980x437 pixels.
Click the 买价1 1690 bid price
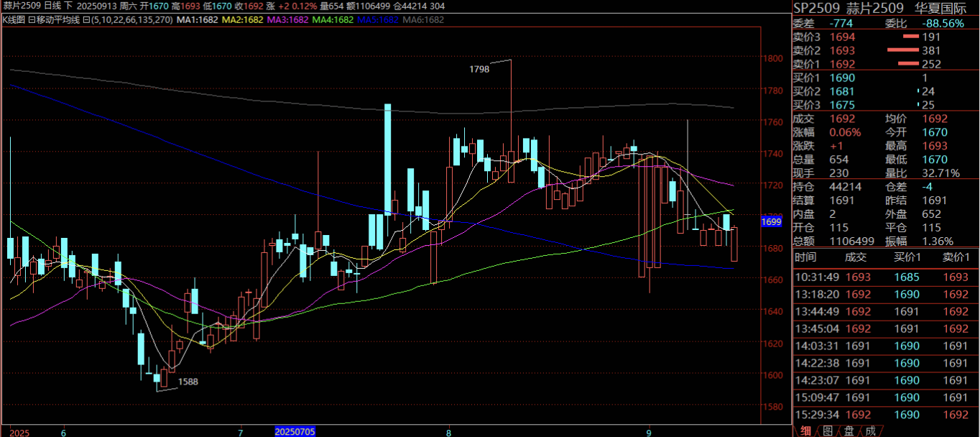click(842, 78)
